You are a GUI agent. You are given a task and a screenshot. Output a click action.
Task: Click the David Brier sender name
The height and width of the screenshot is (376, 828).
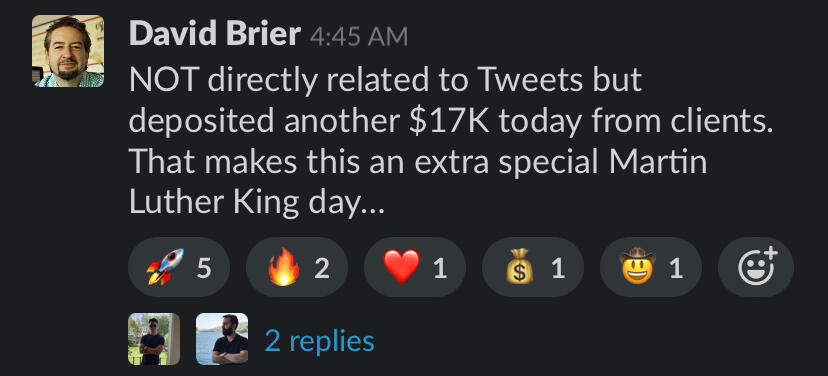coord(214,35)
